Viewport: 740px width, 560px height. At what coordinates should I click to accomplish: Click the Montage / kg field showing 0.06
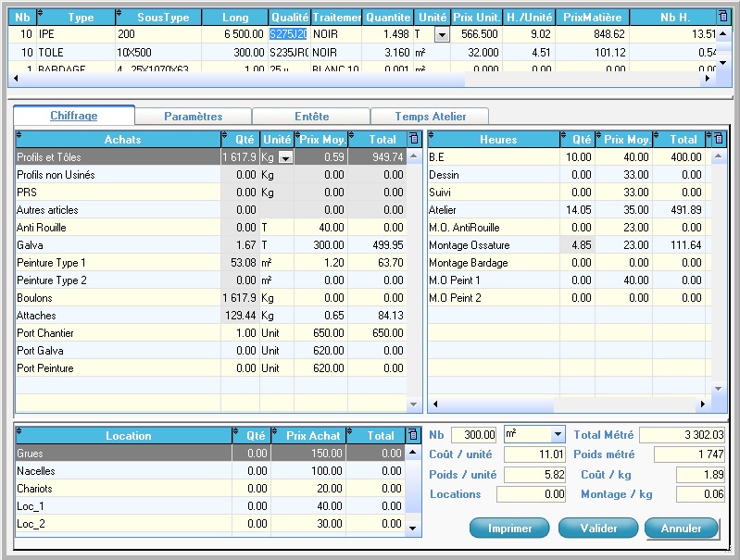(x=700, y=494)
